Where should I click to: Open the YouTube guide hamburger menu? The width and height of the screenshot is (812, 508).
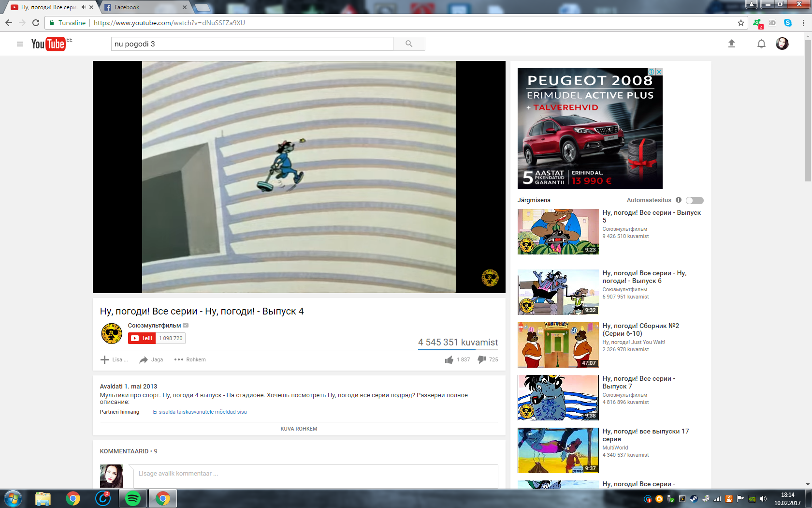20,44
